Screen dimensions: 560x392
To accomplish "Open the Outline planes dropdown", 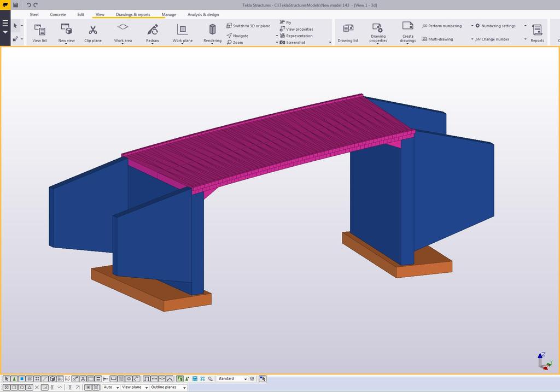I will click(x=168, y=388).
